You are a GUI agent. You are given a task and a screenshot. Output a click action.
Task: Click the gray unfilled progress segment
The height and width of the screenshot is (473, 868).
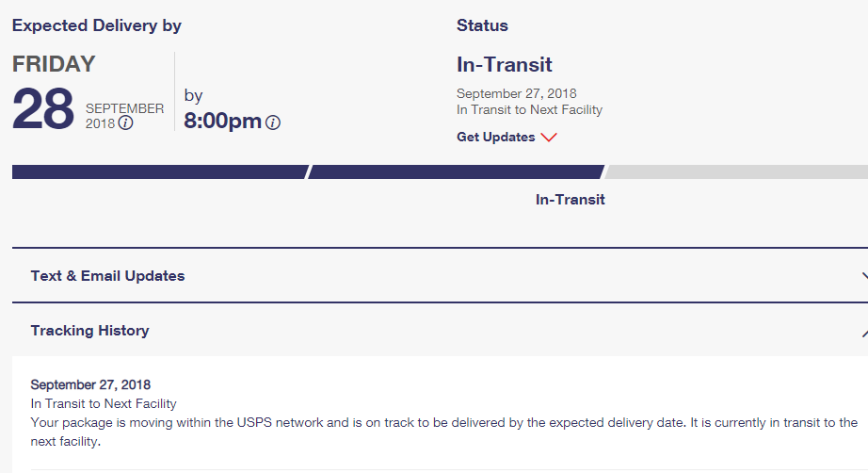[x=735, y=171]
